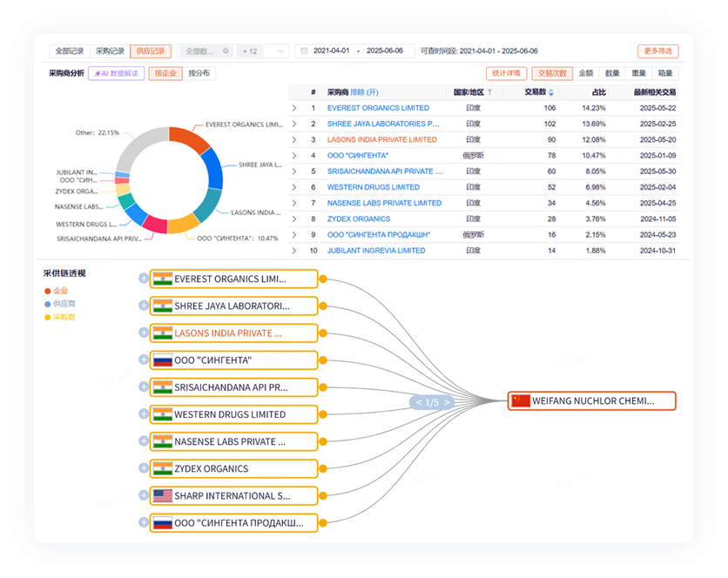This screenshot has height=578, width=728.
Task: Go to the previous page arrow in 1/5 pager
Action: 419,402
